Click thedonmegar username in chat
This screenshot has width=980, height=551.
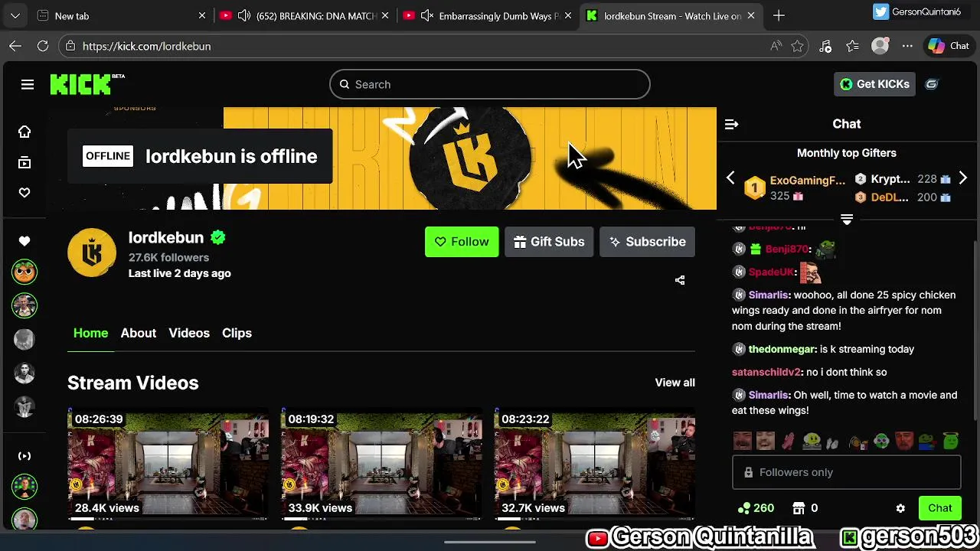(782, 349)
